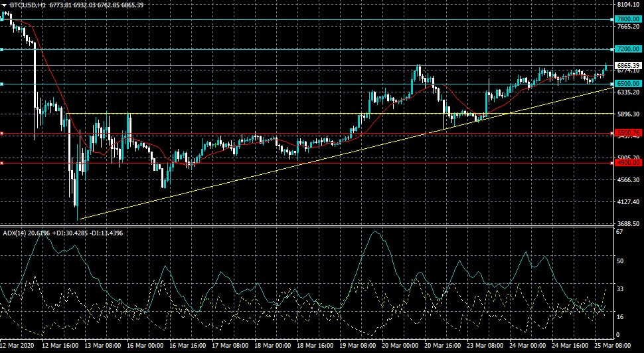Click the 4127.40 price axis value
The height and width of the screenshot is (353, 644).
point(628,202)
